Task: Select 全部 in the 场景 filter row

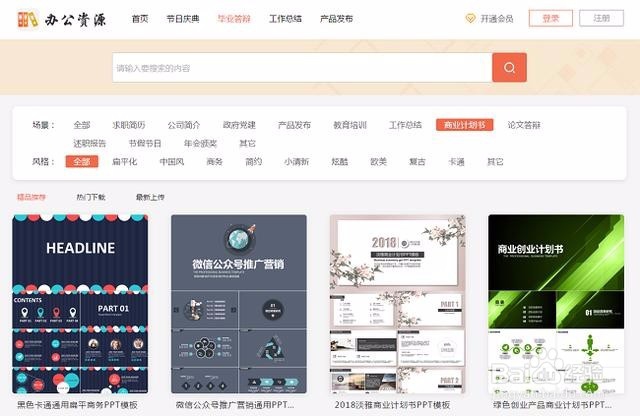Action: 82,125
